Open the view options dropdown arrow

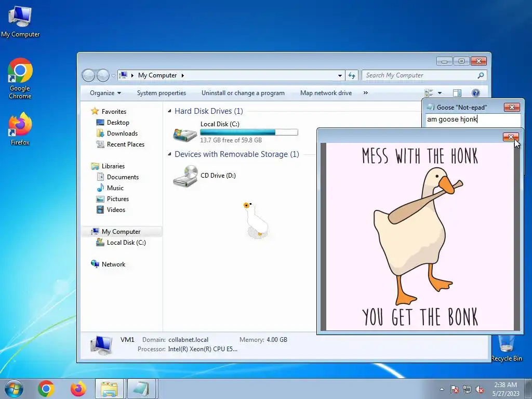tap(440, 93)
